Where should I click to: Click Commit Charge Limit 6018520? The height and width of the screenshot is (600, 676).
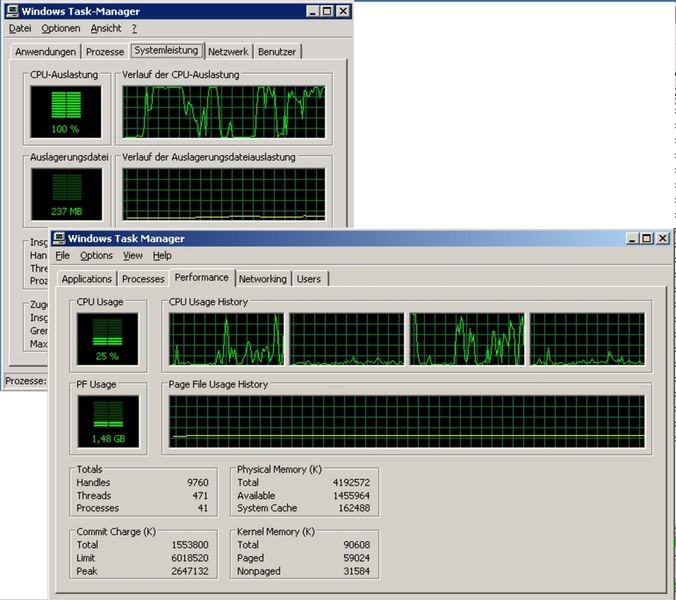coord(190,558)
